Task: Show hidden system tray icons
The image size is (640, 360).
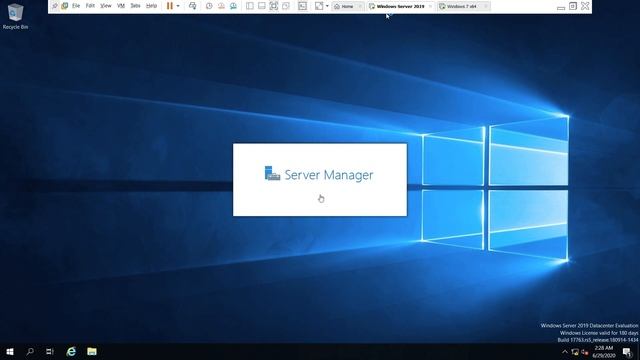Action: point(565,352)
